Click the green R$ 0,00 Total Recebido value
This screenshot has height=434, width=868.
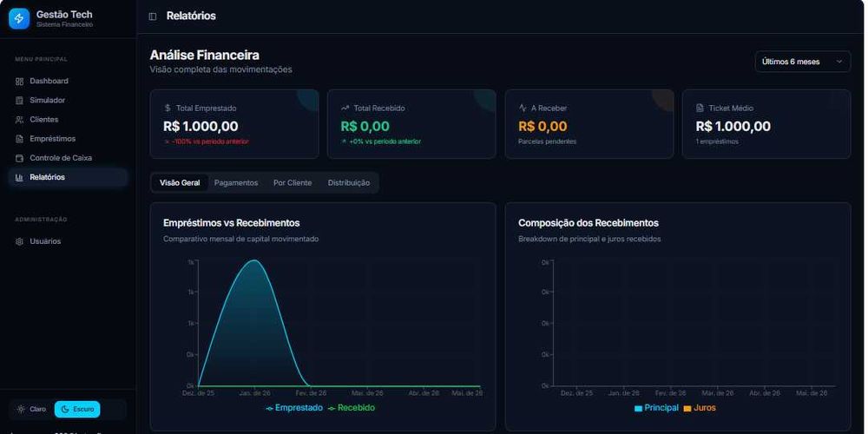[x=365, y=126]
